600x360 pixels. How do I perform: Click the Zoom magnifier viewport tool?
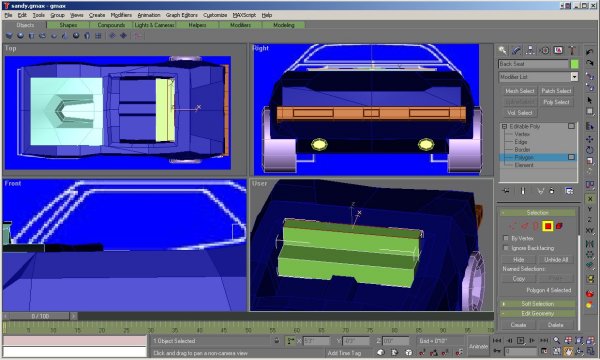pyautogui.click(x=557, y=340)
